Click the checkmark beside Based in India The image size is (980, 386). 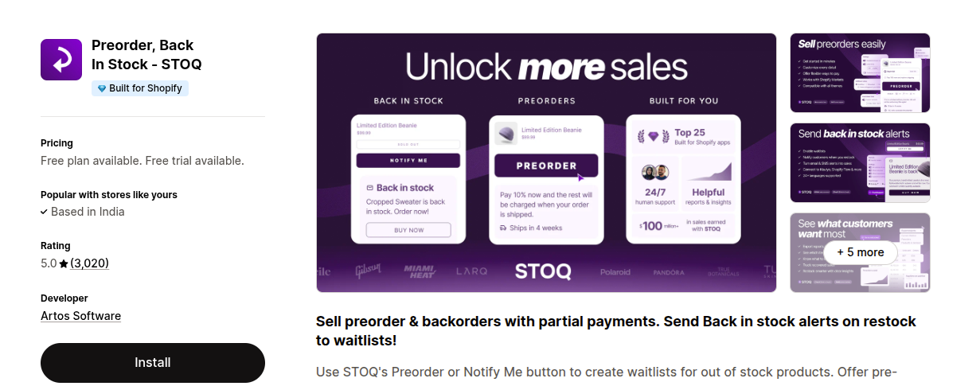point(45,212)
